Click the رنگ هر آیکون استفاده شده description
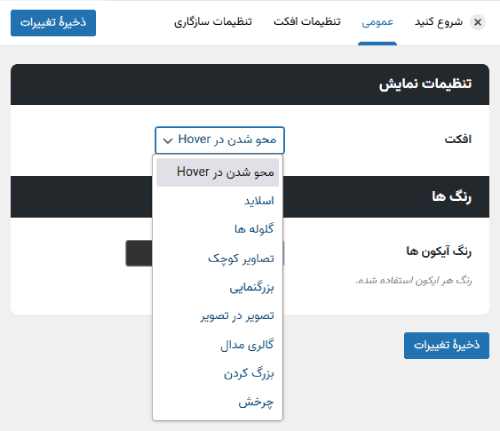The height and width of the screenshot is (431, 500). tap(413, 280)
